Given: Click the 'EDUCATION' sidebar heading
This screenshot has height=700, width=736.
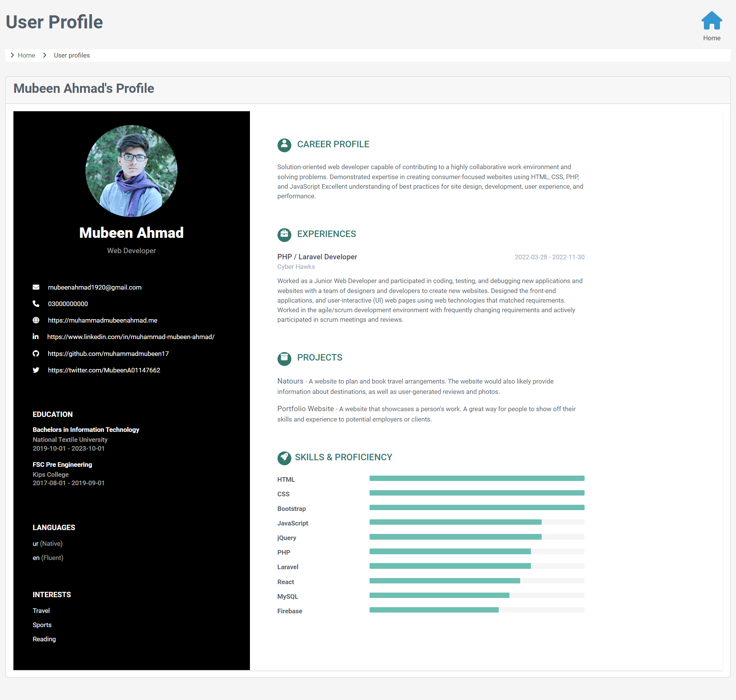Looking at the screenshot, I should pyautogui.click(x=53, y=414).
